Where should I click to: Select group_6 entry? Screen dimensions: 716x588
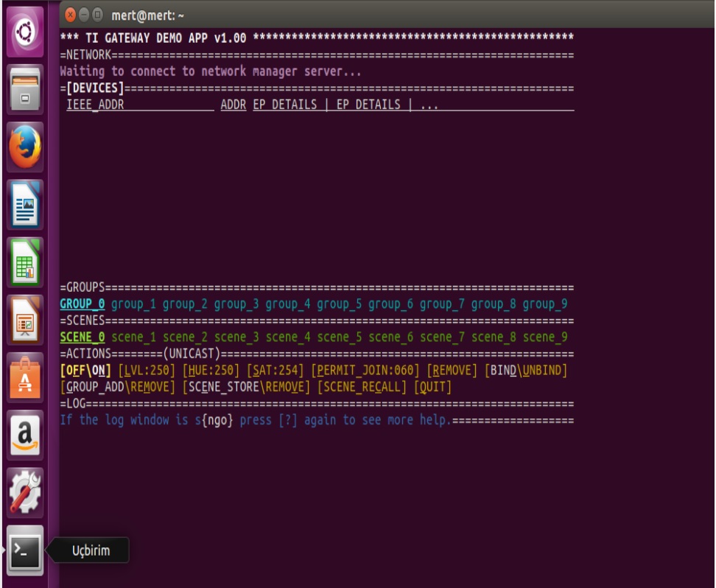click(x=390, y=304)
